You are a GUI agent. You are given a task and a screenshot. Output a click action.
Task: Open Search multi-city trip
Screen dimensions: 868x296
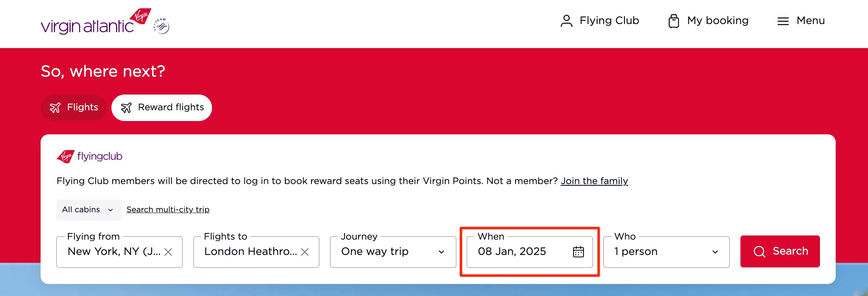coord(168,210)
